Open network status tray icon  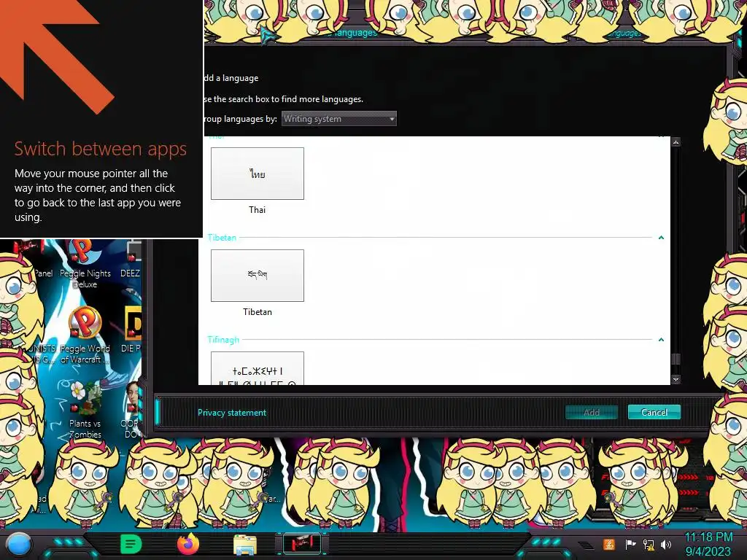click(649, 544)
